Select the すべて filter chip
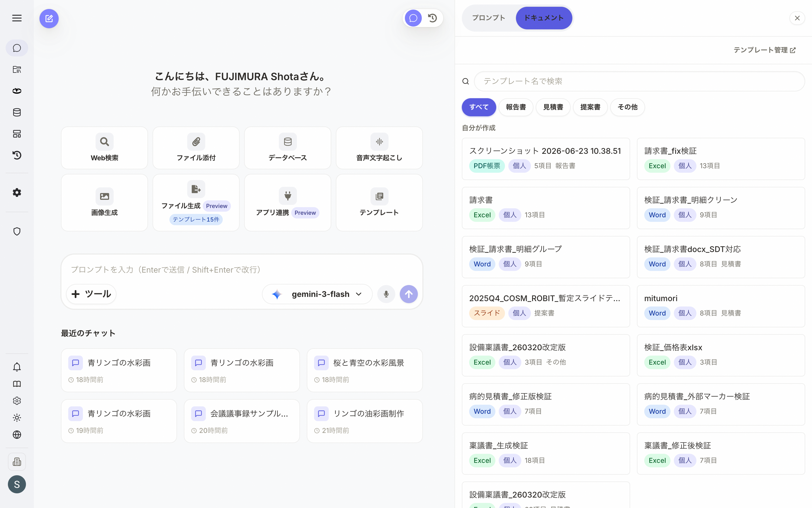The width and height of the screenshot is (812, 508). pyautogui.click(x=479, y=107)
